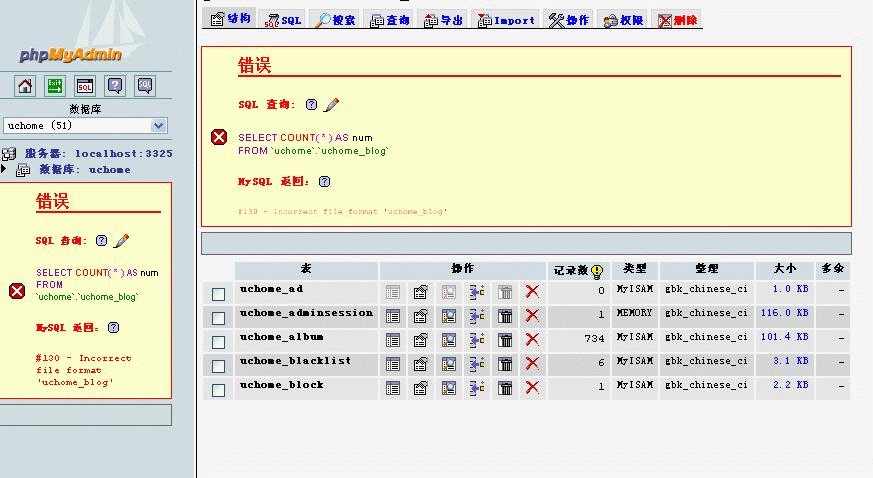Open the uchome_adminsession table link

pos(306,313)
